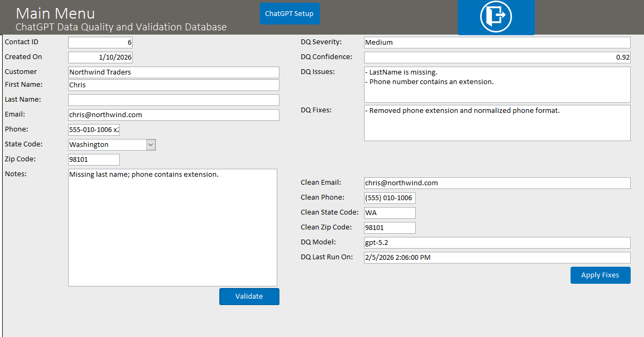Select the Created On date field

[100, 57]
